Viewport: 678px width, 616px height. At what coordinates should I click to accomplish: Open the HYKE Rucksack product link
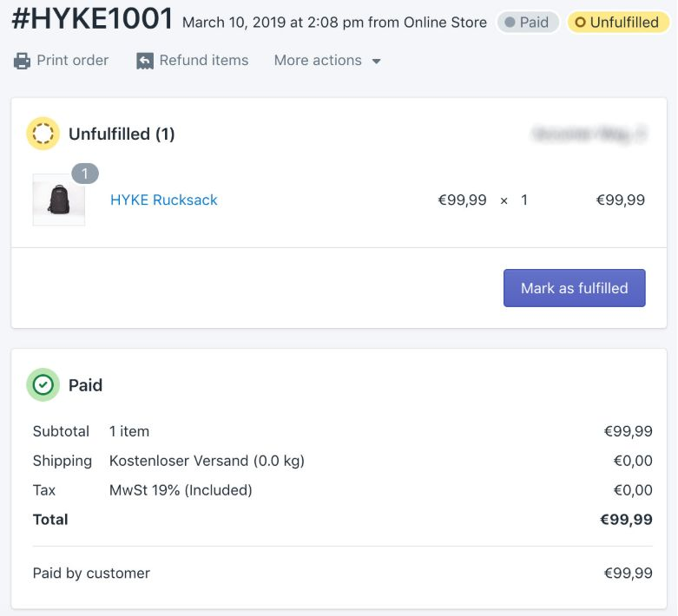pyautogui.click(x=164, y=200)
